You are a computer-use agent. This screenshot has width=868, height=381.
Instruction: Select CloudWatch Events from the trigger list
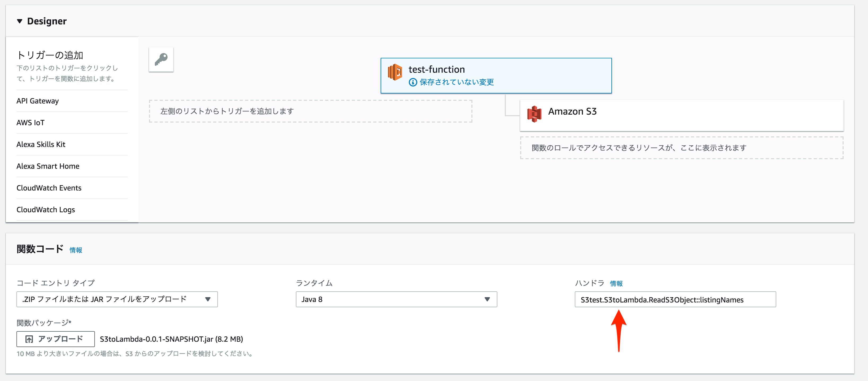[x=49, y=188]
